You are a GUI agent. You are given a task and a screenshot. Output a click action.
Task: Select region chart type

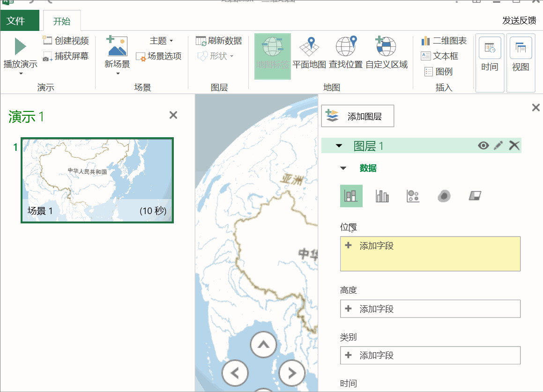tap(475, 196)
